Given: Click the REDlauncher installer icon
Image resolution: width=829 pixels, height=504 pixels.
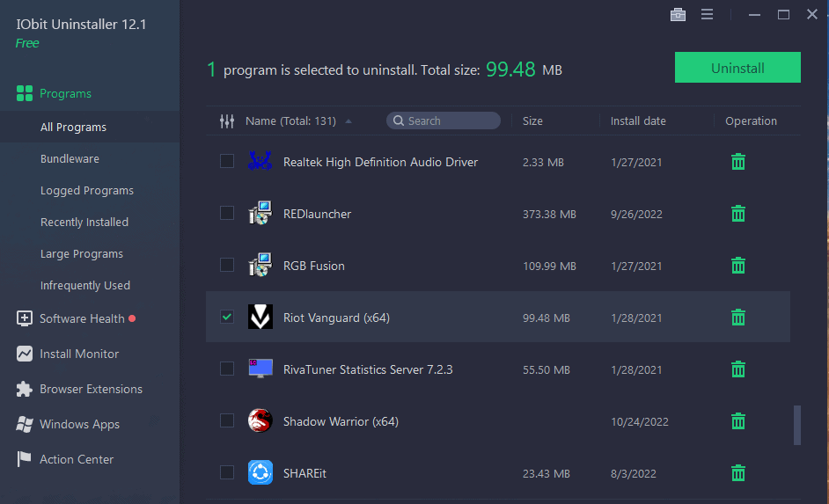Looking at the screenshot, I should pyautogui.click(x=260, y=213).
